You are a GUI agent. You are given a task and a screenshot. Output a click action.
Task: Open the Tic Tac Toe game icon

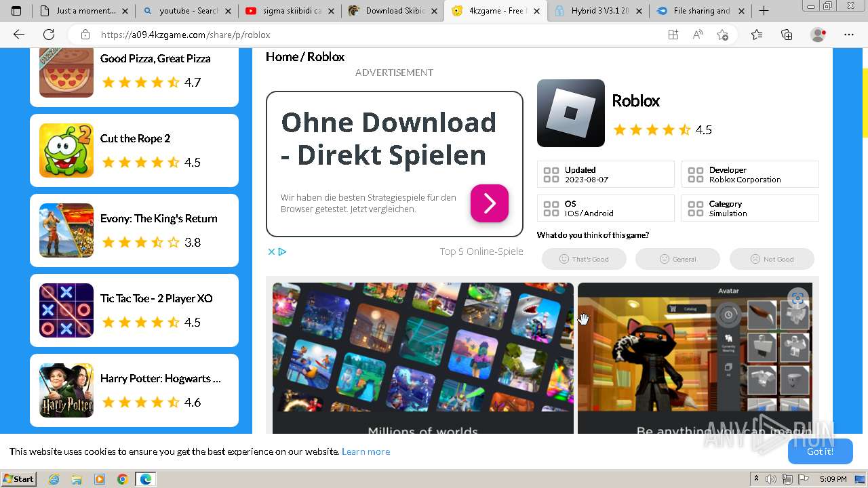point(66,310)
